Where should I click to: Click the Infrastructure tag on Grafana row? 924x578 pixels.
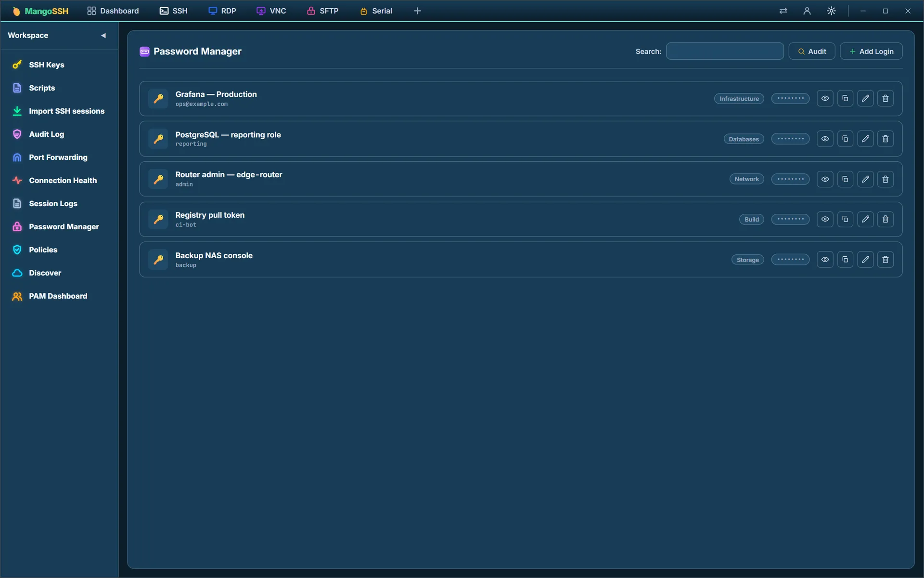coord(739,98)
